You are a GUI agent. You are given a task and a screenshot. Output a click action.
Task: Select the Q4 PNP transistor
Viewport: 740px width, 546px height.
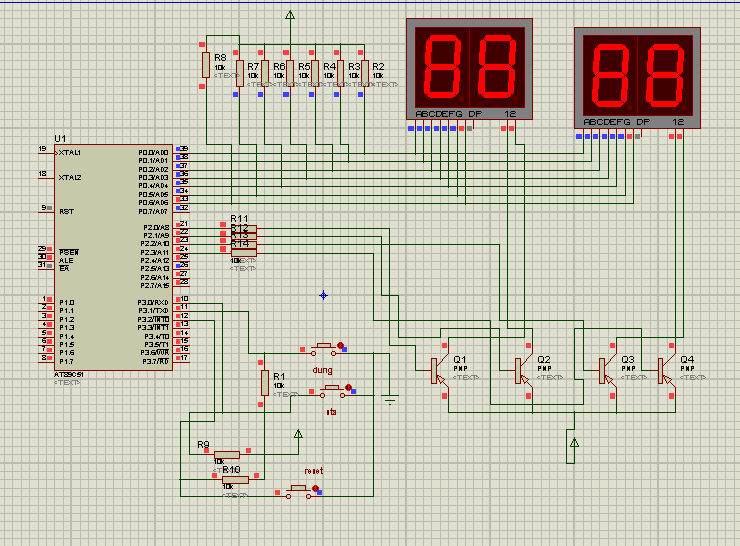(x=665, y=369)
